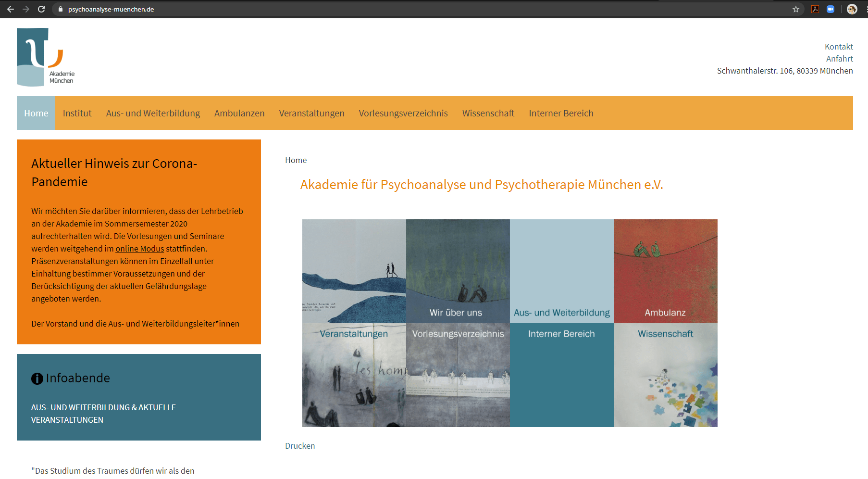Open the Zoom extension icon
868x479 pixels.
pyautogui.click(x=831, y=9)
